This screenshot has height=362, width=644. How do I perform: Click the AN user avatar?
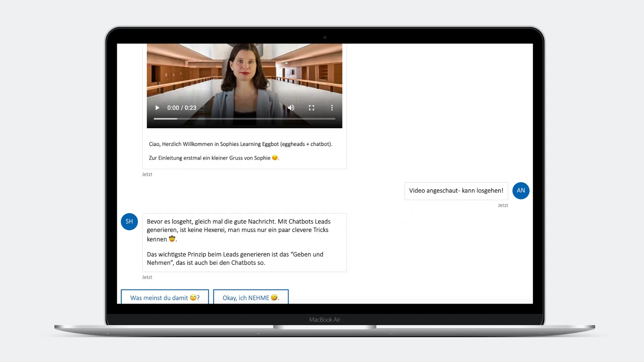[x=521, y=191]
